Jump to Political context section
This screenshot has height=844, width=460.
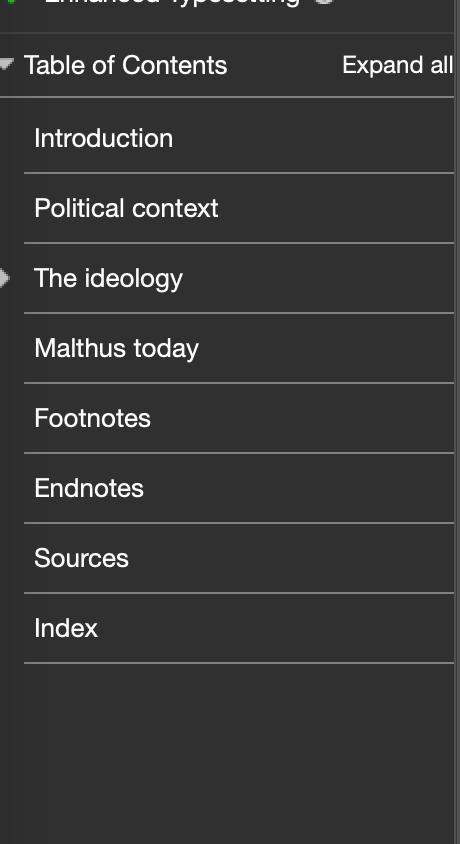pos(126,208)
